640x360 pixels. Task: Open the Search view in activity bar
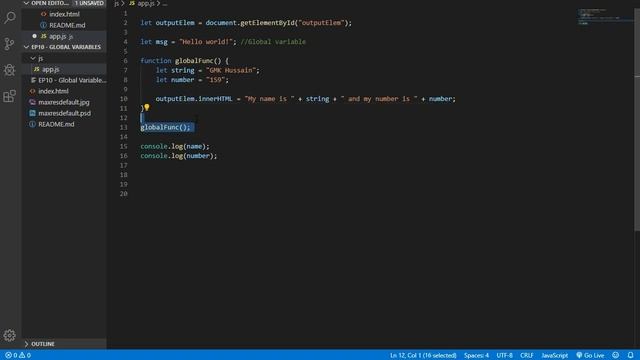(9, 18)
